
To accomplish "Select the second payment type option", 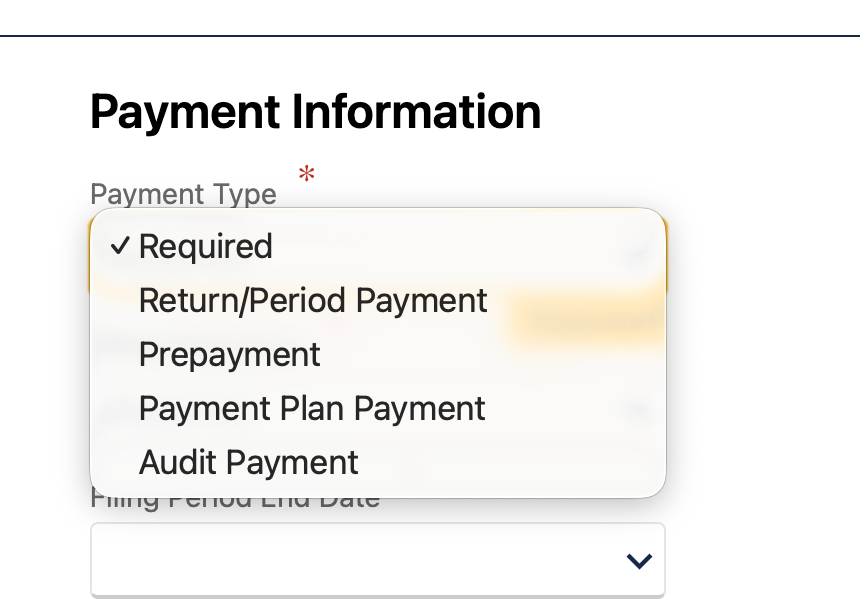I will click(x=313, y=300).
